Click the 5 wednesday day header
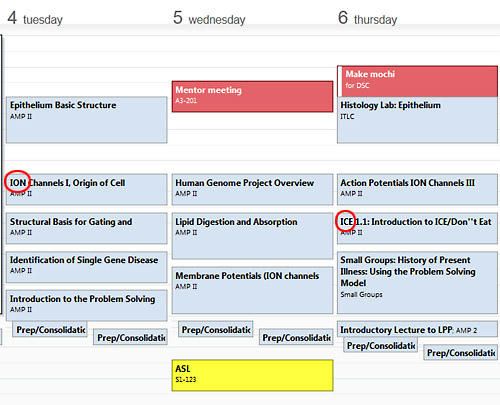Image resolution: width=500 pixels, height=405 pixels. point(209,18)
